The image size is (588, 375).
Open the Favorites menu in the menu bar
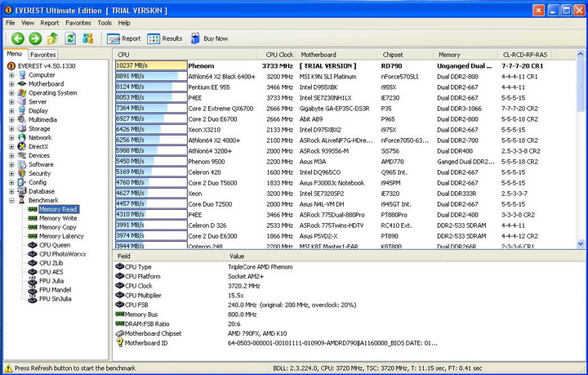click(x=78, y=23)
